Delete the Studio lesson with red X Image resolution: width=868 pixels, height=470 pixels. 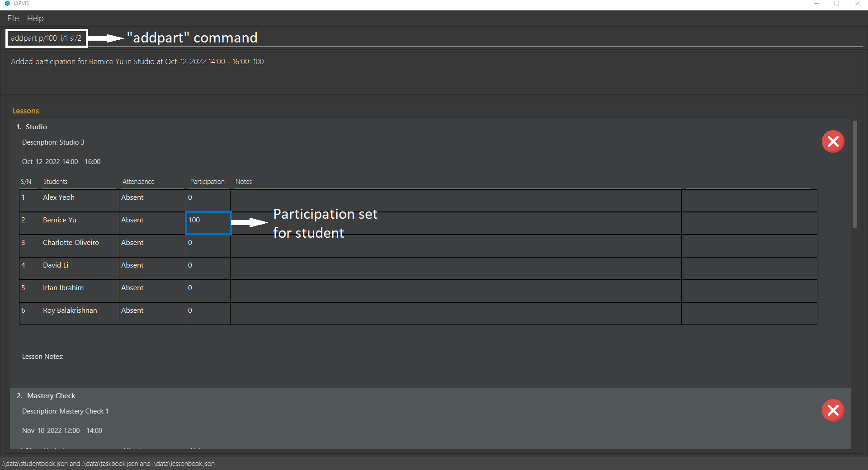tap(833, 141)
